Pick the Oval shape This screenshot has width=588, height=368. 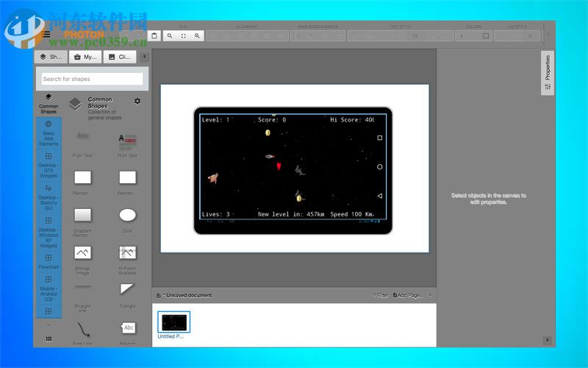(x=127, y=219)
